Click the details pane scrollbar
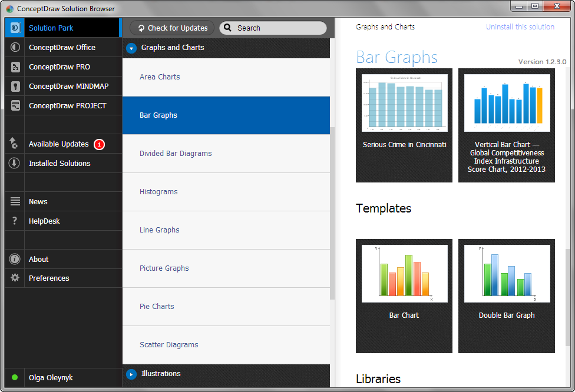The width and height of the screenshot is (575, 392). [568, 297]
